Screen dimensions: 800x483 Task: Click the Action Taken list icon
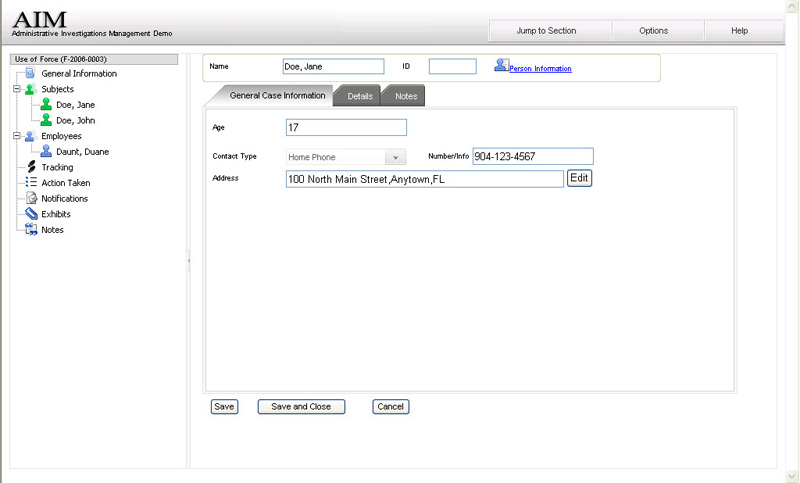31,183
